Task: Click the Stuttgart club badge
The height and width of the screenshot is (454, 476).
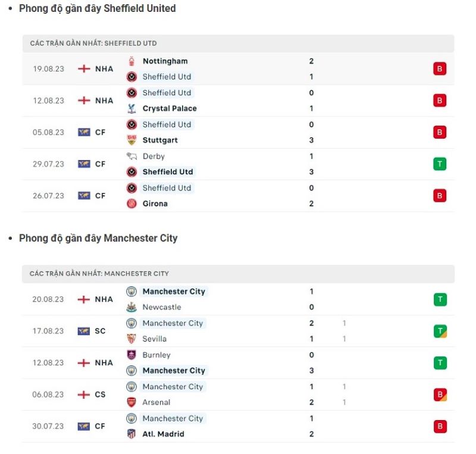Action: tap(131, 140)
